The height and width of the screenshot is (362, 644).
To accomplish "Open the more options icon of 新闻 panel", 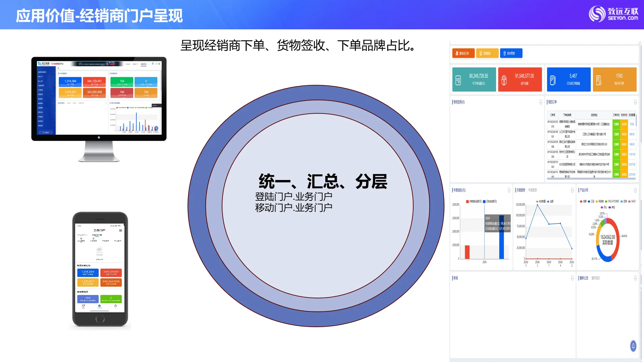I will tap(572, 278).
